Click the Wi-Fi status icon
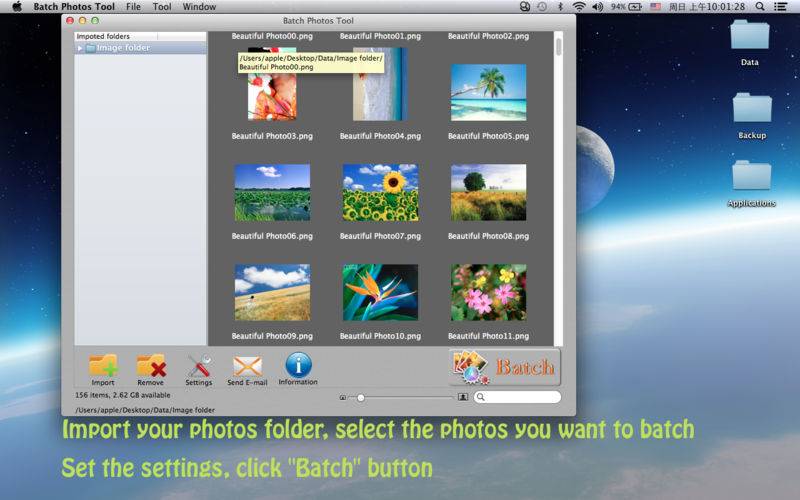The width and height of the screenshot is (800, 500). (x=579, y=7)
